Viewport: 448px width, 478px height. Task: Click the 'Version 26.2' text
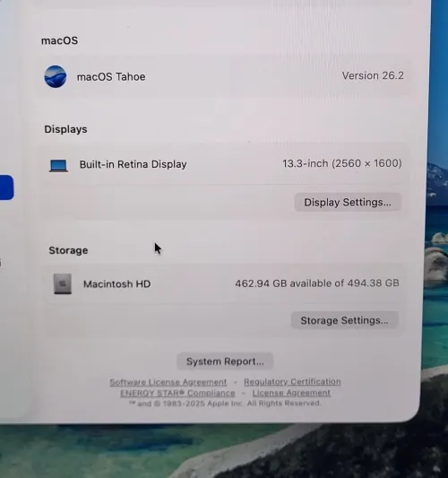(373, 75)
